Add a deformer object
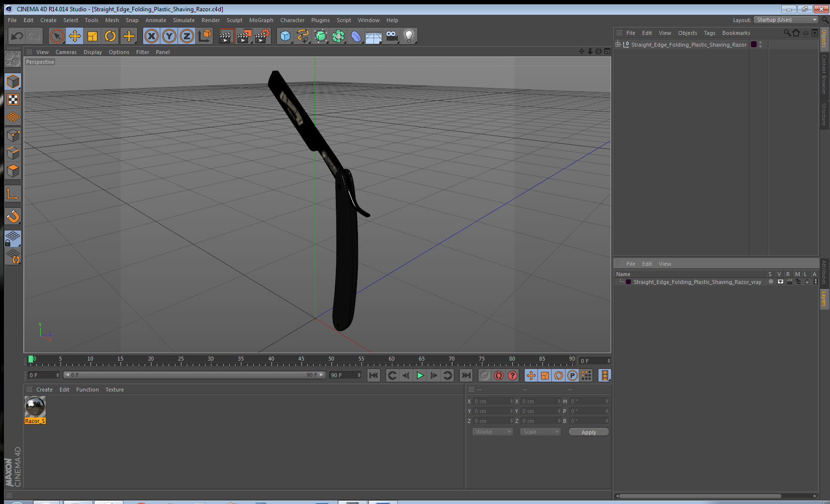The width and height of the screenshot is (830, 504). click(x=356, y=36)
